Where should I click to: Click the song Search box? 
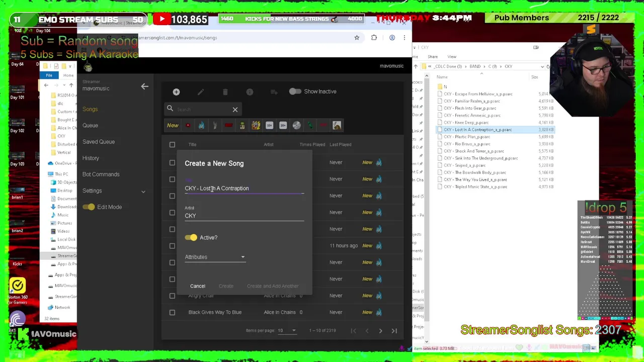pyautogui.click(x=203, y=109)
